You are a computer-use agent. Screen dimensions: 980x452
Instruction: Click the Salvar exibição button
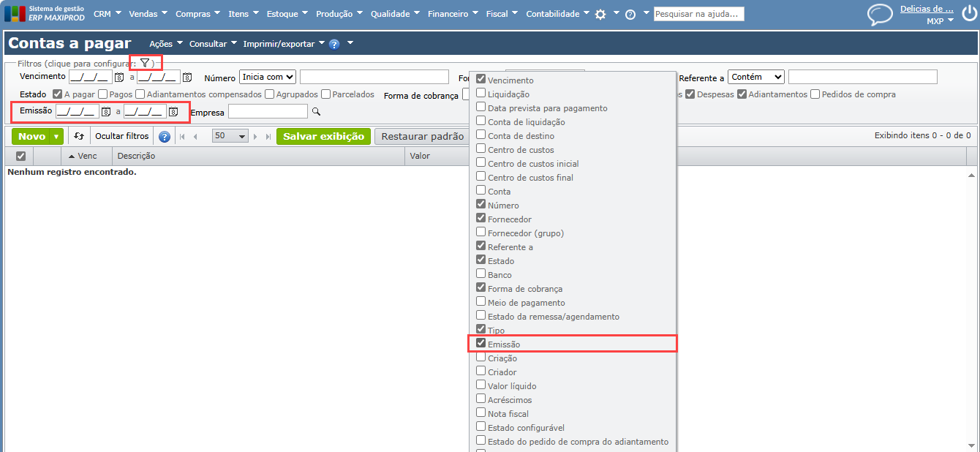click(x=323, y=136)
